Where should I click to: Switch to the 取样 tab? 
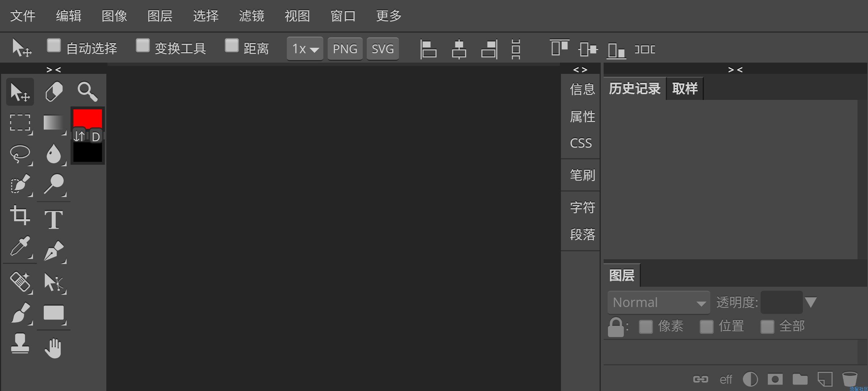pyautogui.click(x=685, y=89)
